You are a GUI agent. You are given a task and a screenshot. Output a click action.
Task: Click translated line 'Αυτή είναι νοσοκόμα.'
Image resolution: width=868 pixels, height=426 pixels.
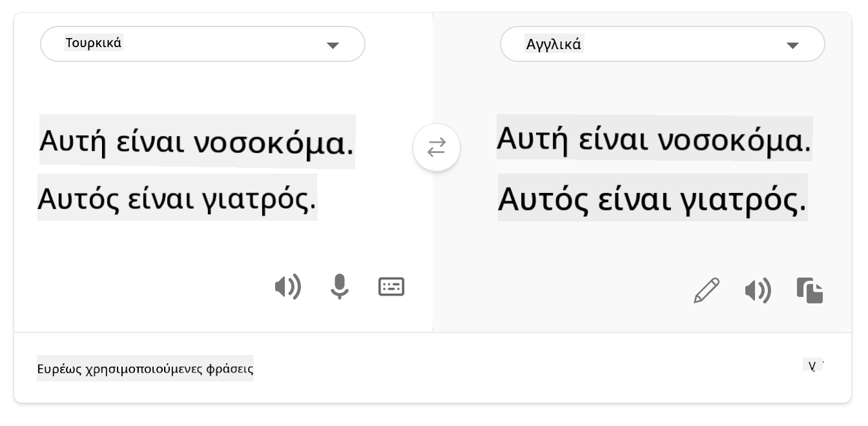pyautogui.click(x=654, y=138)
